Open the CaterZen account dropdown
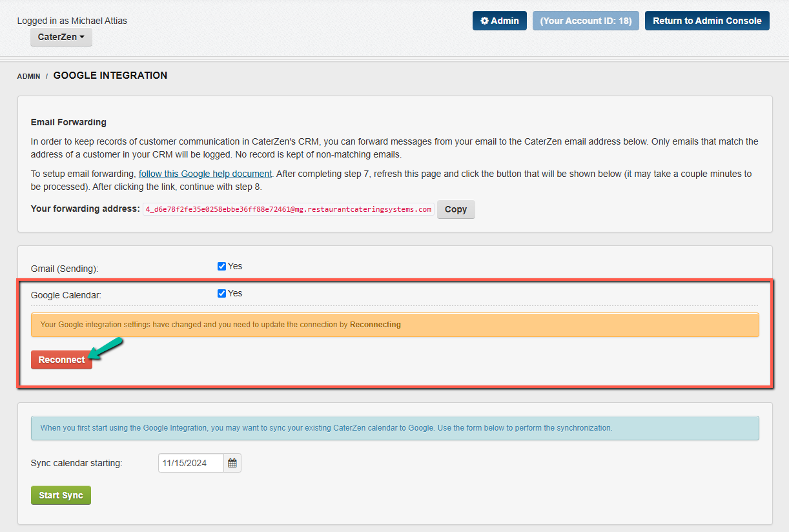789x532 pixels. coord(61,37)
